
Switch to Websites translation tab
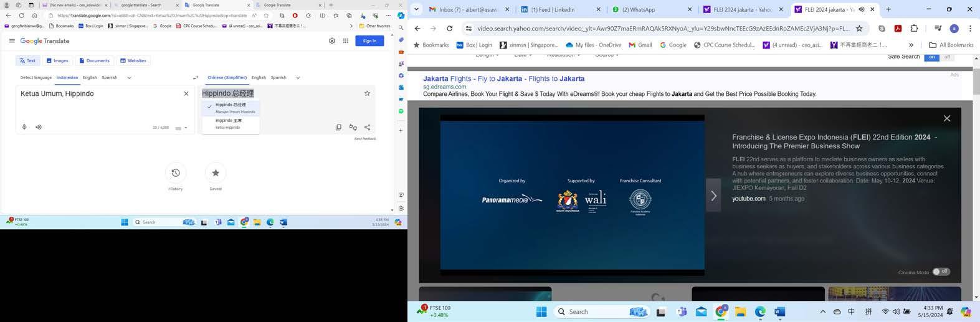click(x=133, y=60)
